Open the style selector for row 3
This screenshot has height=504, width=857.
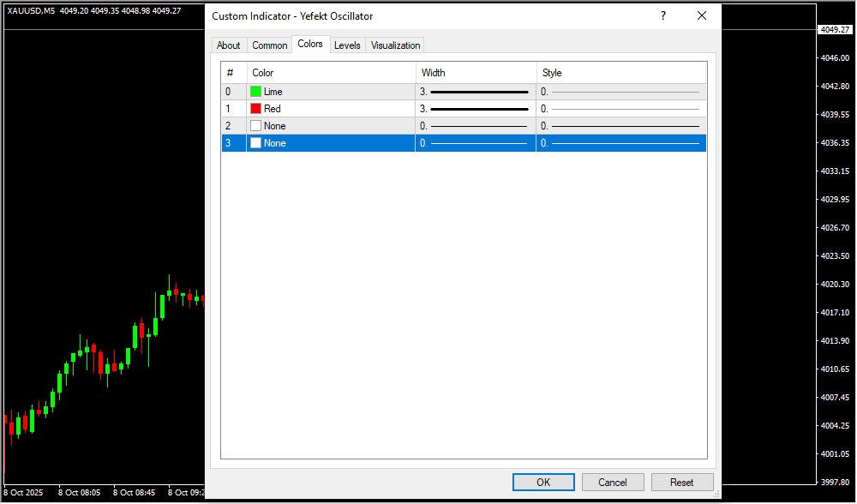621,143
